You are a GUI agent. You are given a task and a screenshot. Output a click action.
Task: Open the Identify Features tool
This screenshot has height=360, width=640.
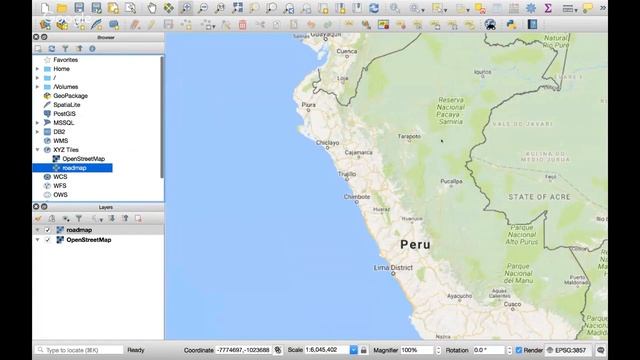click(x=395, y=8)
